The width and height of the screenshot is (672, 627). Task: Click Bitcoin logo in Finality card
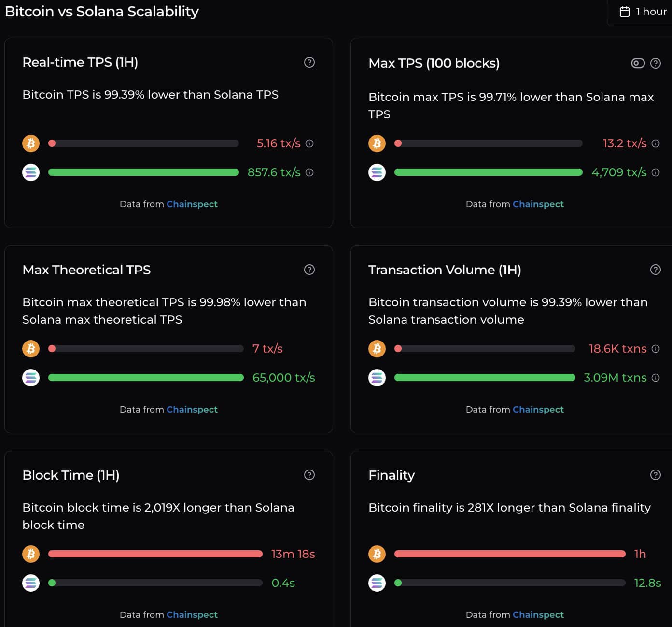377,554
